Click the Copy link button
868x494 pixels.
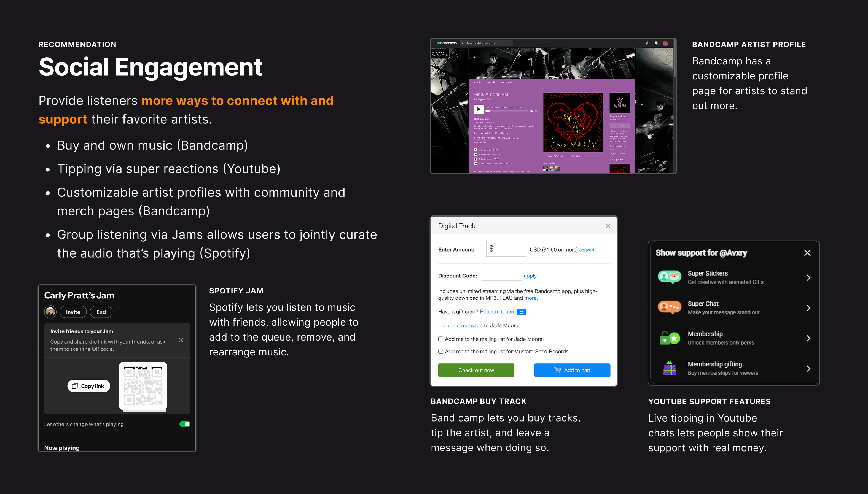[88, 386]
